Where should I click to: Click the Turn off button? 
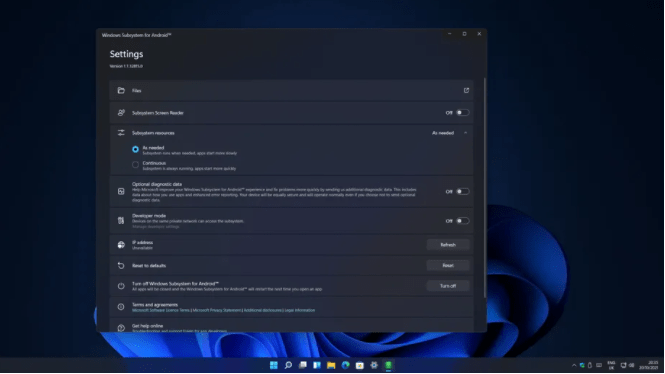(448, 286)
